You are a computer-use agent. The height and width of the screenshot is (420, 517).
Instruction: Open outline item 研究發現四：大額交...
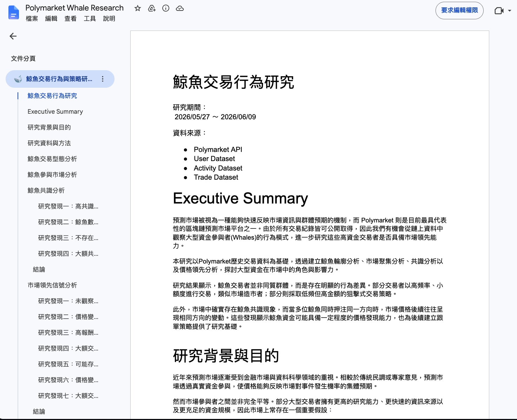pos(68,348)
